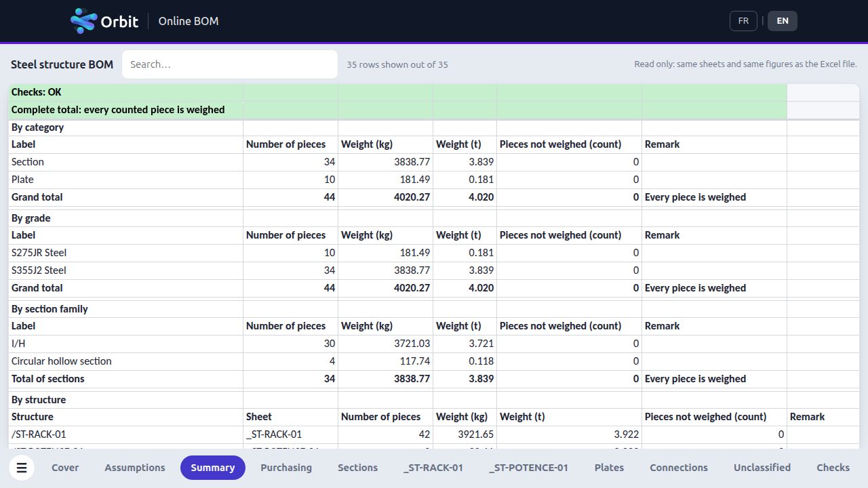
Task: Click the 'By grade' heading cell
Action: click(126, 218)
